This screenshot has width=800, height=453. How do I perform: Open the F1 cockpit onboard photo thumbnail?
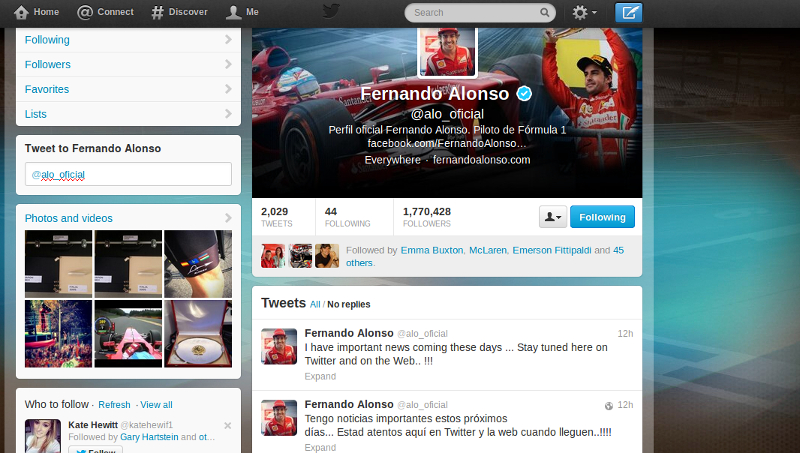[x=128, y=334]
